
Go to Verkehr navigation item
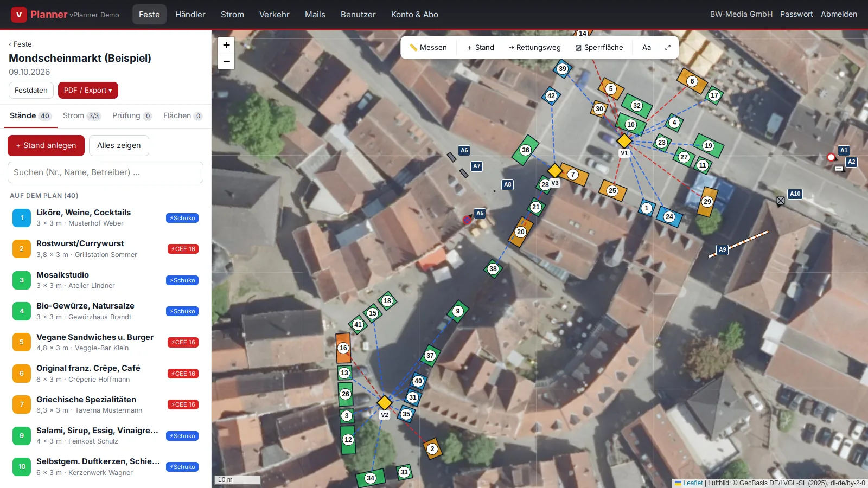pos(275,15)
